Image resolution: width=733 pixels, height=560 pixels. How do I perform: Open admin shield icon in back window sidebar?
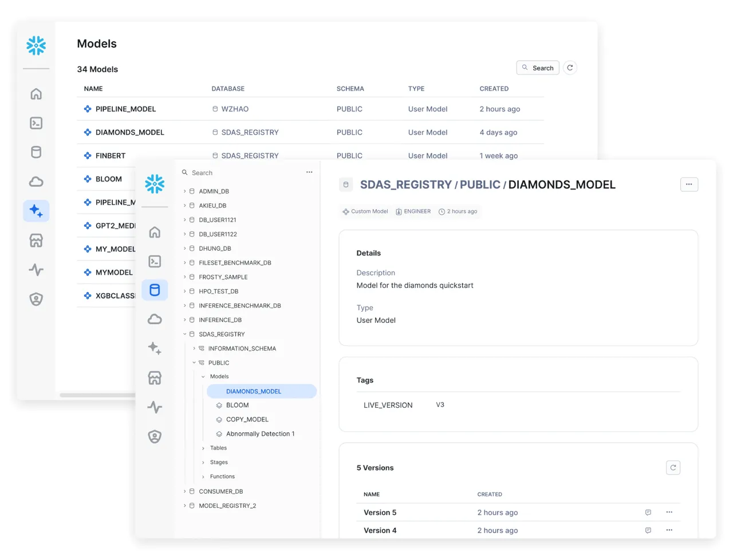(36, 299)
